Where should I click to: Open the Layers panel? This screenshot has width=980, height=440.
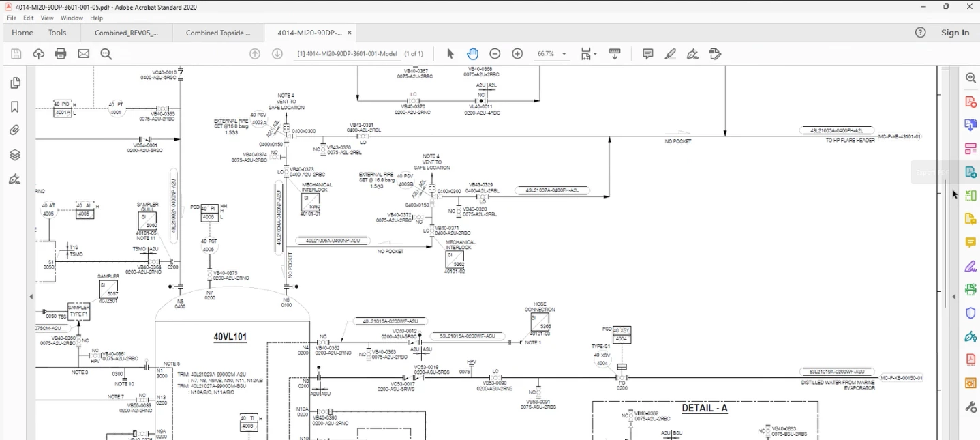(x=15, y=155)
